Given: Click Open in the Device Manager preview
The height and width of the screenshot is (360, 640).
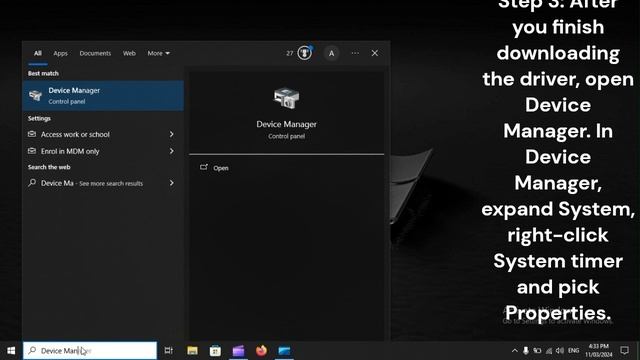Looking at the screenshot, I should (220, 168).
